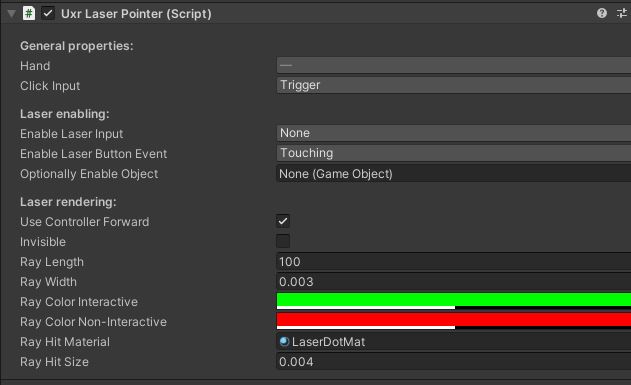The image size is (631, 385).
Task: Click the Ray Width field showing 0.003
Action: [x=454, y=282]
